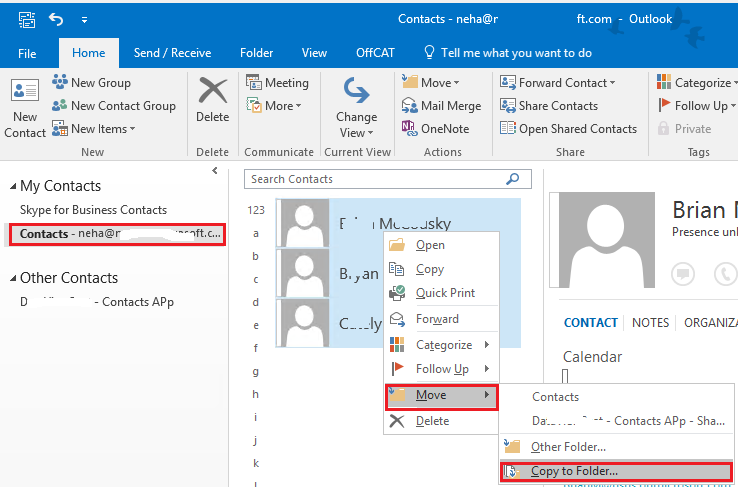Click the Tell me what you want to do box
The width and height of the screenshot is (738, 487).
[x=508, y=53]
